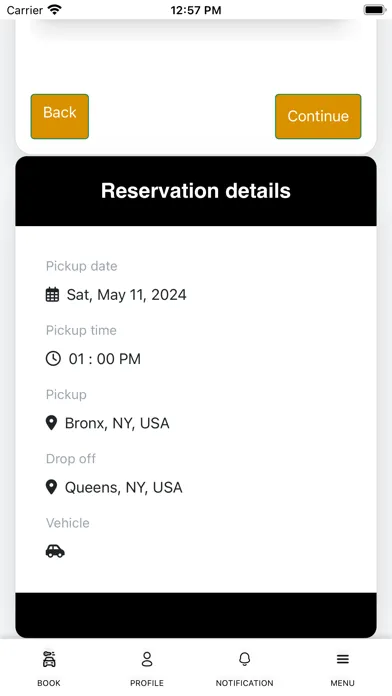Screen dimensions: 392x696
Task: Click the car icon under Vehicle
Action: point(55,551)
